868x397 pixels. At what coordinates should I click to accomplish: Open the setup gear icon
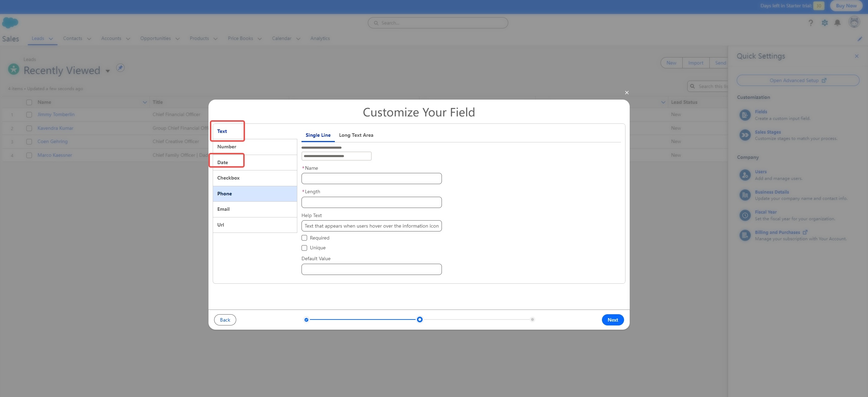[x=825, y=23]
